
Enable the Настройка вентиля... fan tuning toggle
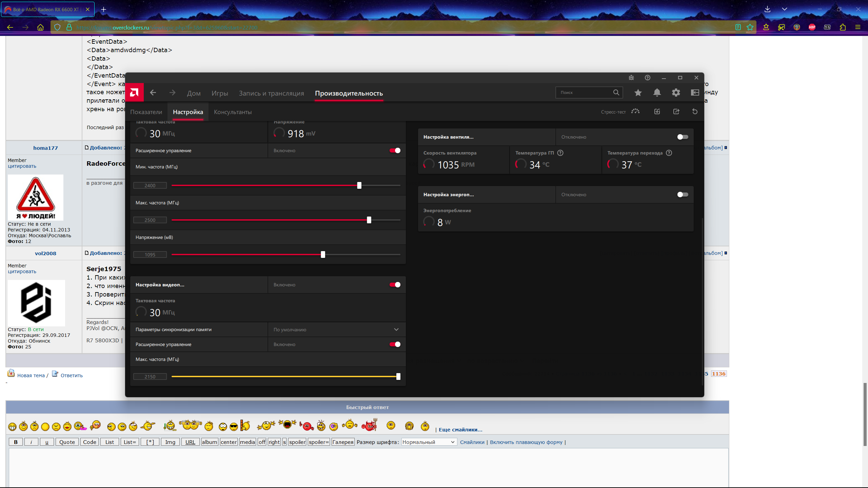tap(683, 137)
